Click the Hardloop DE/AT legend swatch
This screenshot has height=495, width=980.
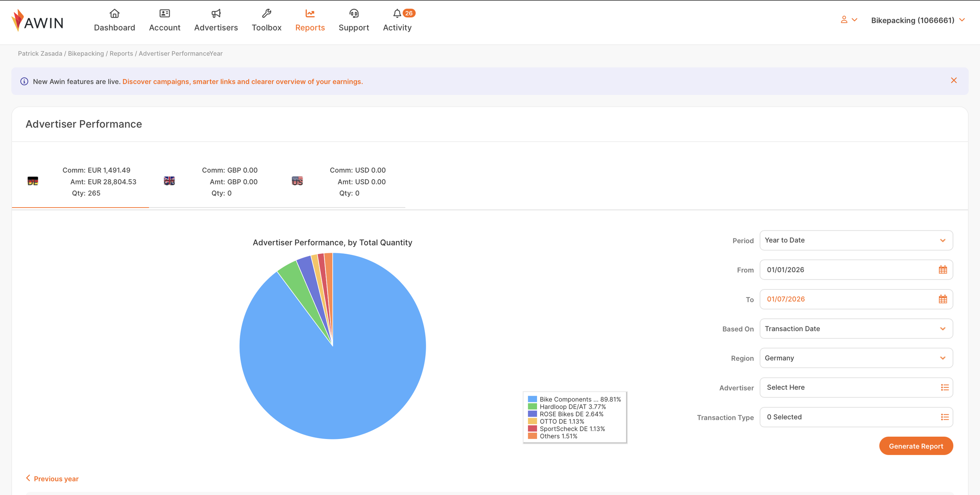[x=532, y=406]
